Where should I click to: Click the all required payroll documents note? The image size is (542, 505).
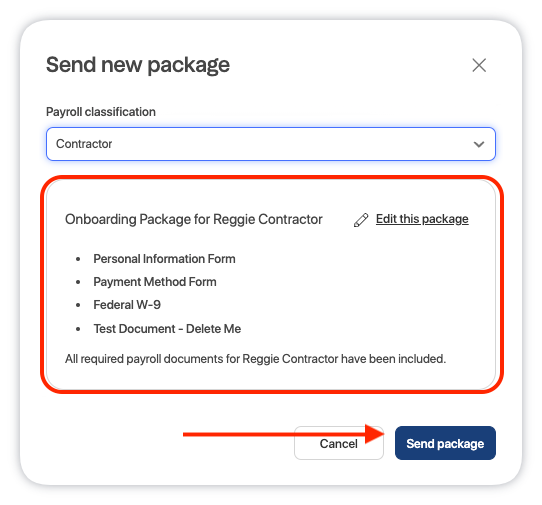pos(255,359)
